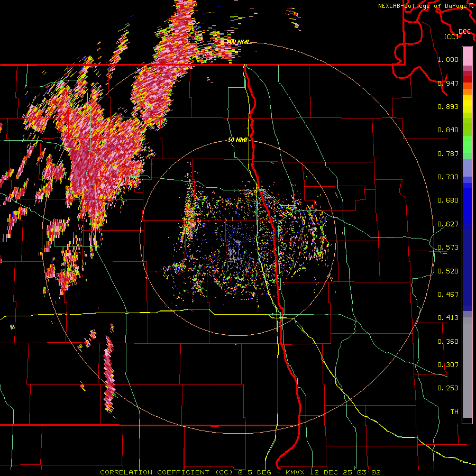Image resolution: width=476 pixels, height=476 pixels.
Task: Click the 100 NMI range ring label
Action: 239,42
